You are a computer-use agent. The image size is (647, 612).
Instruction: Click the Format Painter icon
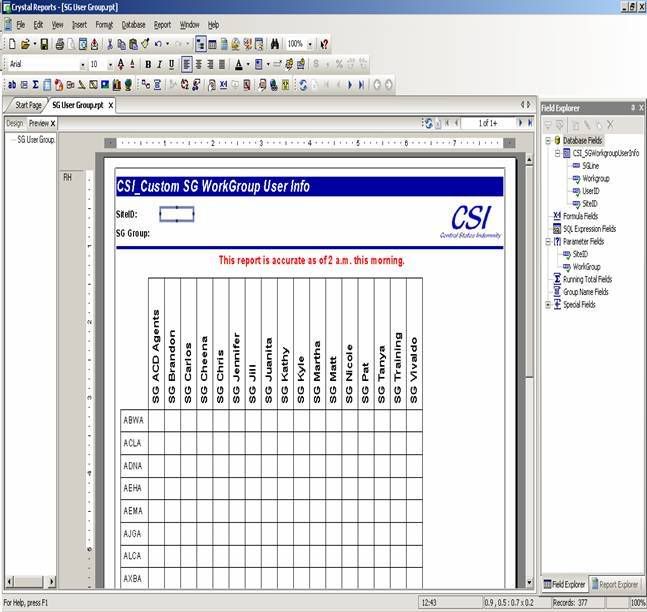pos(145,44)
